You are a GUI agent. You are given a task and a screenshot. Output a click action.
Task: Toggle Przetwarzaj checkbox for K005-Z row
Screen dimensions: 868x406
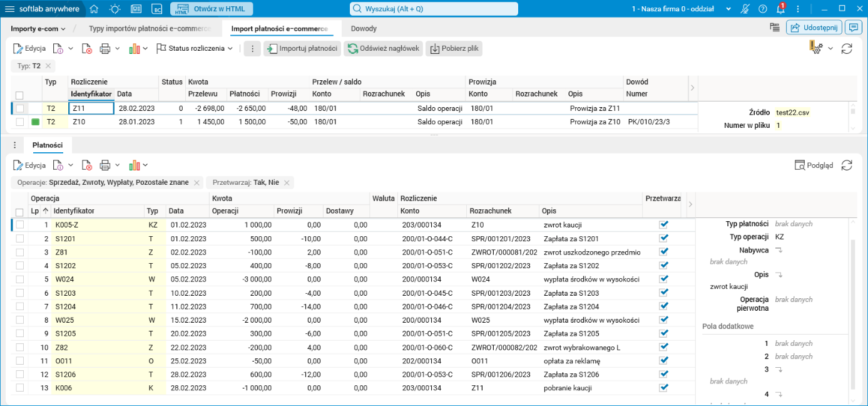pos(664,224)
